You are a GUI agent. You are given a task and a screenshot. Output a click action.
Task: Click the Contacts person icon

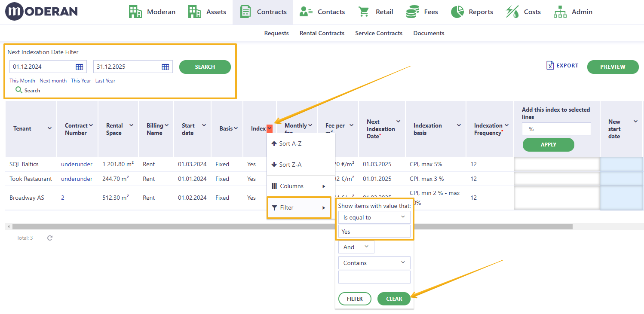tap(306, 12)
